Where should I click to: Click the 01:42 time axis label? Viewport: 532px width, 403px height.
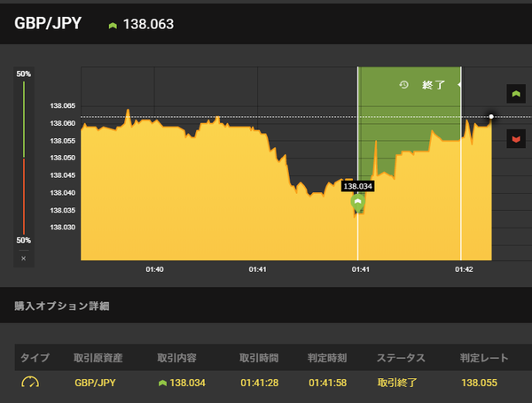[464, 269]
